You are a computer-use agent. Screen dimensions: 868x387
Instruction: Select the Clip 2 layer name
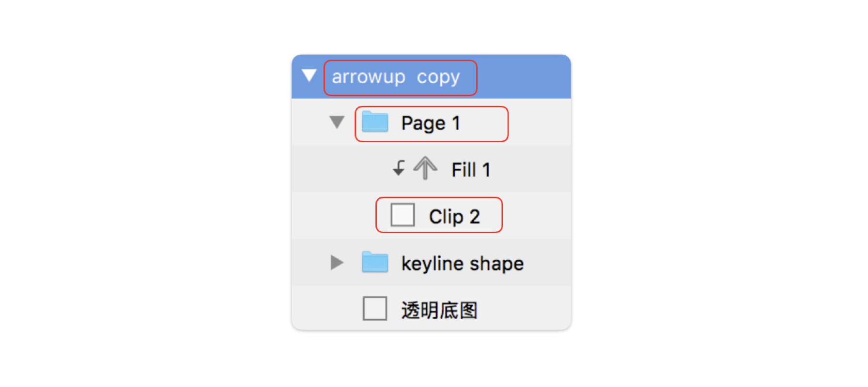point(454,217)
